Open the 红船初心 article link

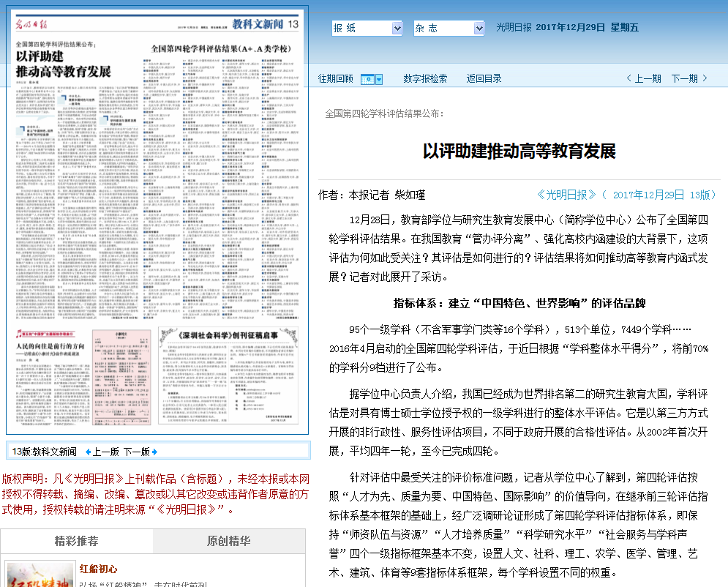(x=99, y=569)
